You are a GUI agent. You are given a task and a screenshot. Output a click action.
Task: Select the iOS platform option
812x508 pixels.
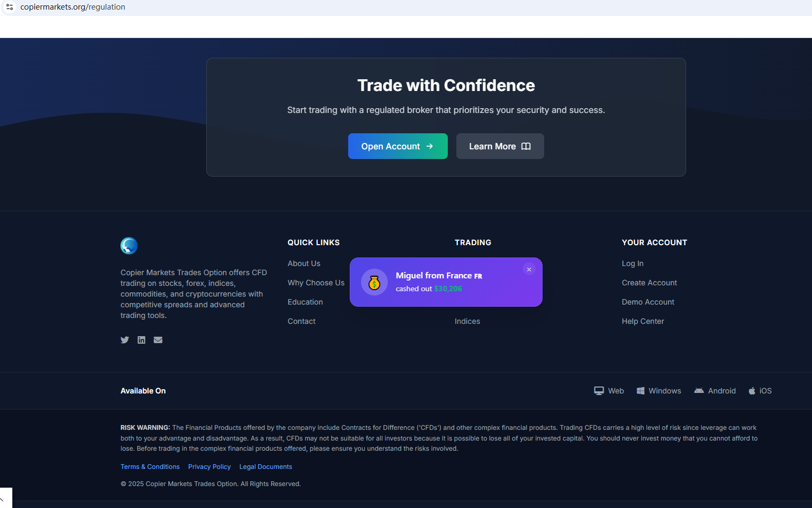pos(760,391)
